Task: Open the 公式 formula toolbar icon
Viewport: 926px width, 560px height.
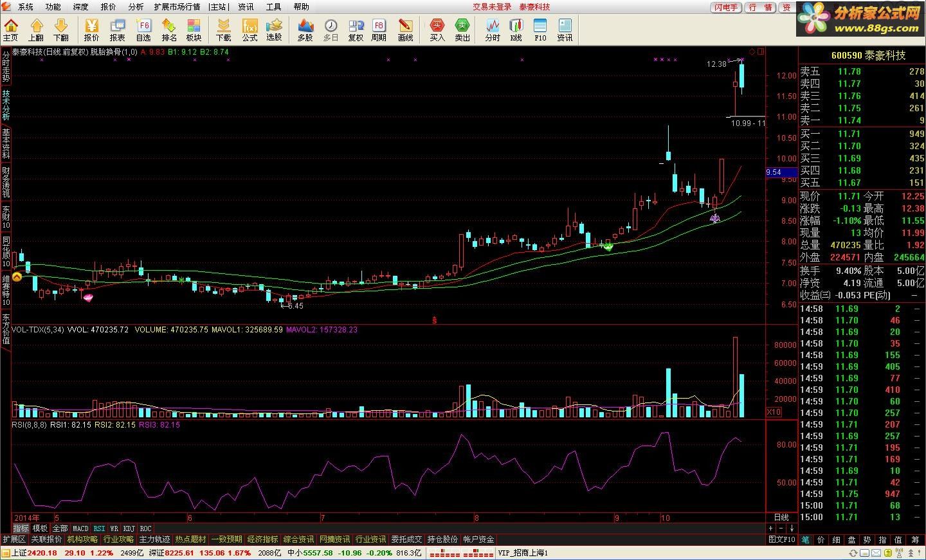Action: point(250,30)
